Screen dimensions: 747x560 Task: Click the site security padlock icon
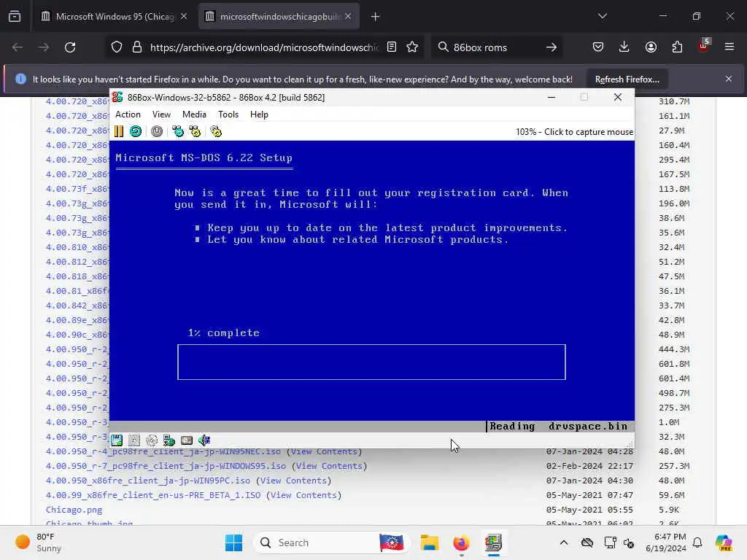pos(137,47)
